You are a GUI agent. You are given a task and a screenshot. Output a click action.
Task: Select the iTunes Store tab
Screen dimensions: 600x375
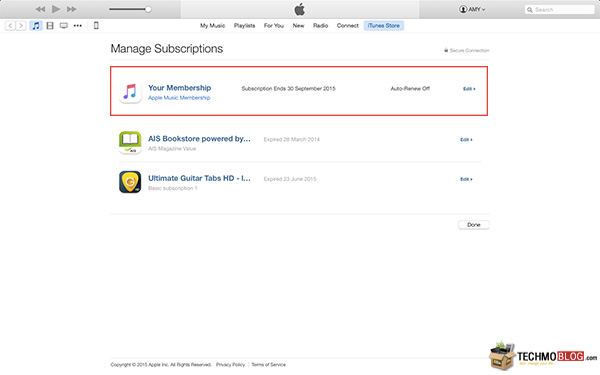tap(383, 26)
